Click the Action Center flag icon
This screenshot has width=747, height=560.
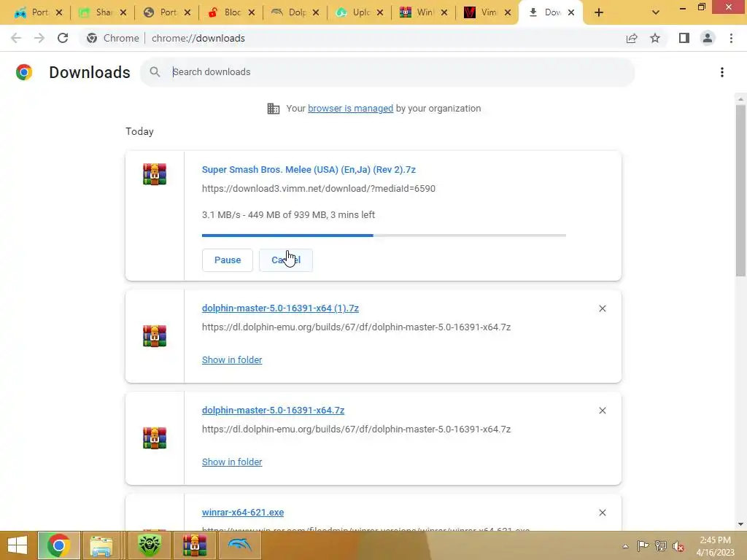[x=643, y=546]
